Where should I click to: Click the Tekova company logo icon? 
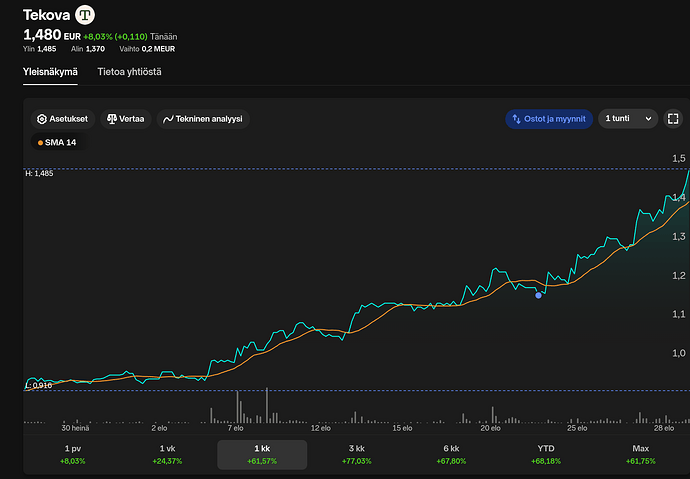coord(87,15)
